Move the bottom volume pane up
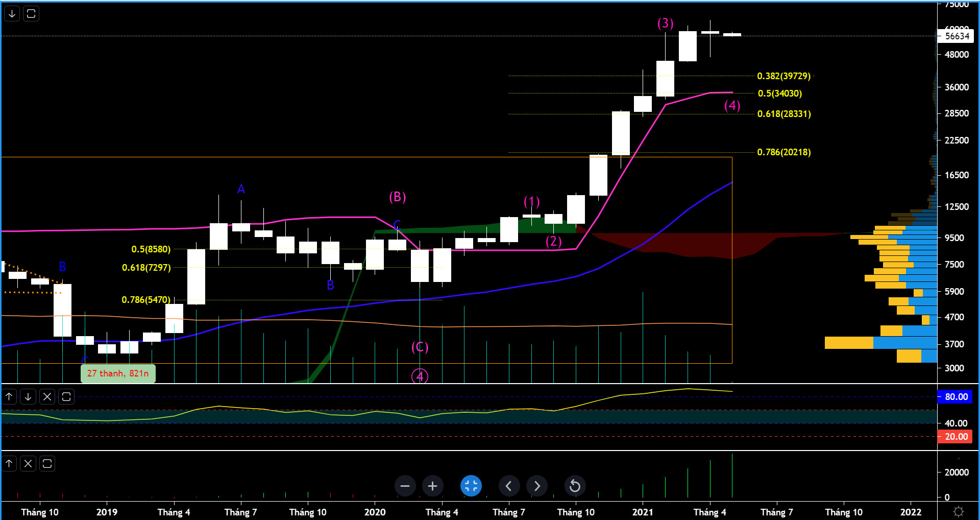 tap(9, 464)
